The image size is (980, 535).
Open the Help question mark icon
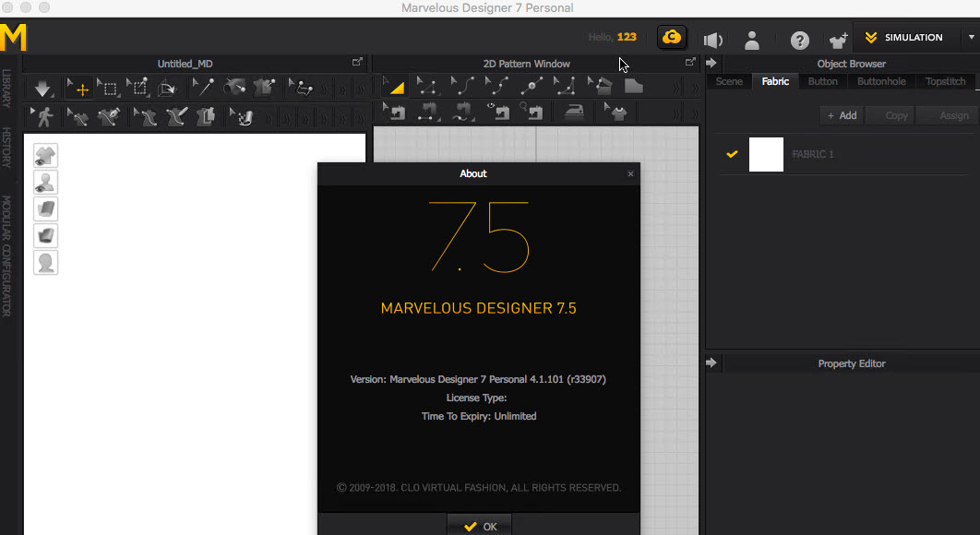(799, 40)
